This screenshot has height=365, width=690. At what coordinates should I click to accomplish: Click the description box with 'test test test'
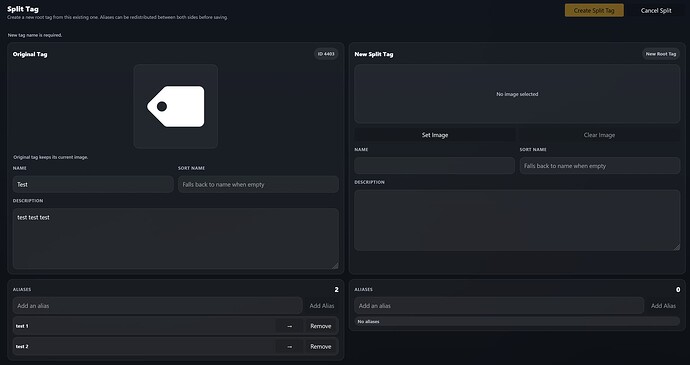(x=176, y=239)
